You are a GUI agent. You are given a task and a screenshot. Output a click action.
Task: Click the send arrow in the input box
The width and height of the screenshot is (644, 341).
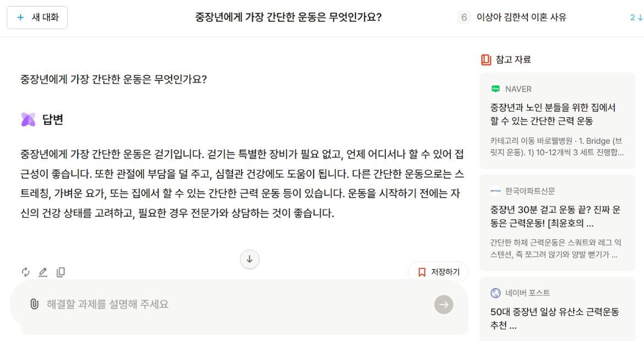(444, 304)
